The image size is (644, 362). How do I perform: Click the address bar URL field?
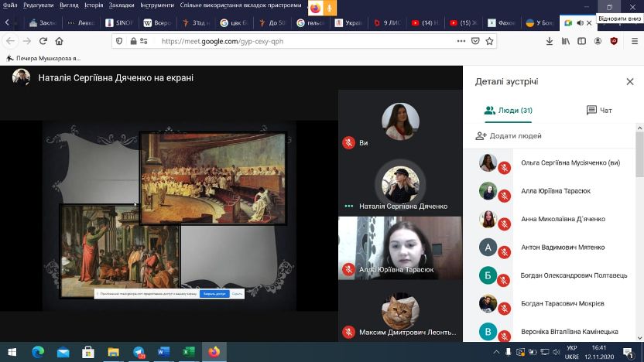304,41
